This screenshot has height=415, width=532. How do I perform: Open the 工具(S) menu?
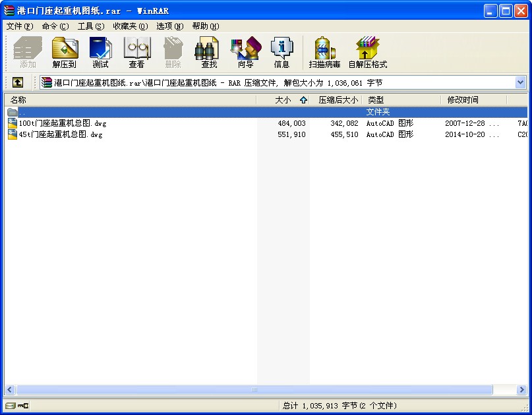pyautogui.click(x=91, y=26)
